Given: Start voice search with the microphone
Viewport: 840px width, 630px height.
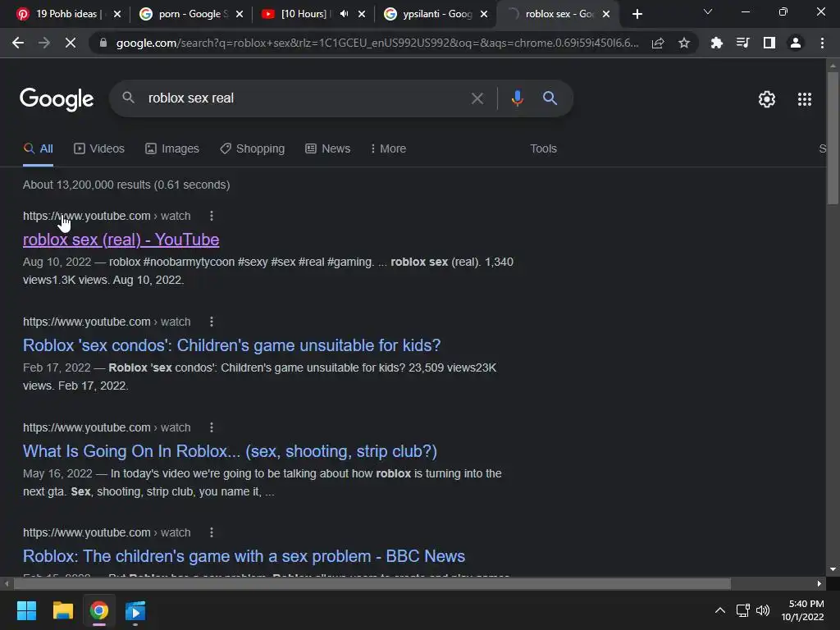Looking at the screenshot, I should [517, 98].
